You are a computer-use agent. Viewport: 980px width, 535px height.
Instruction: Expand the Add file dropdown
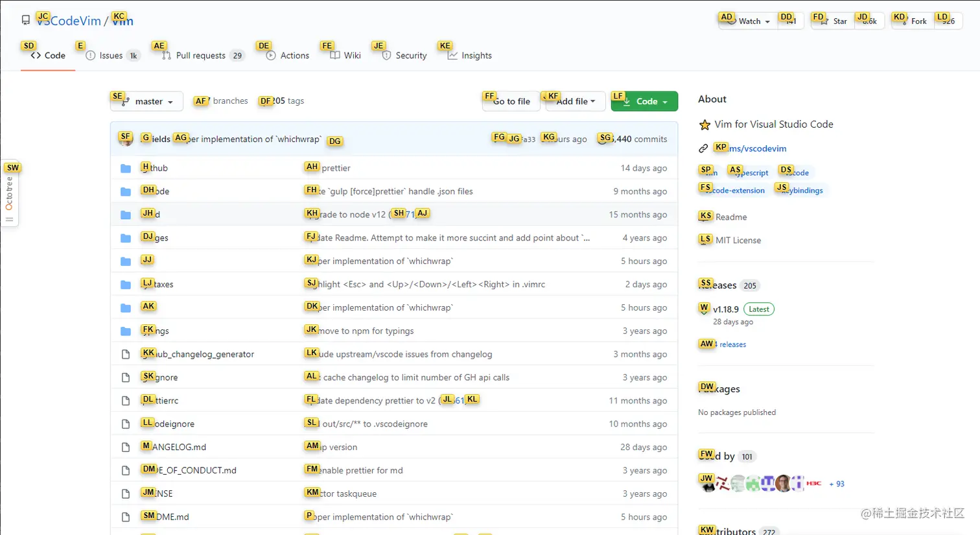pyautogui.click(x=576, y=102)
